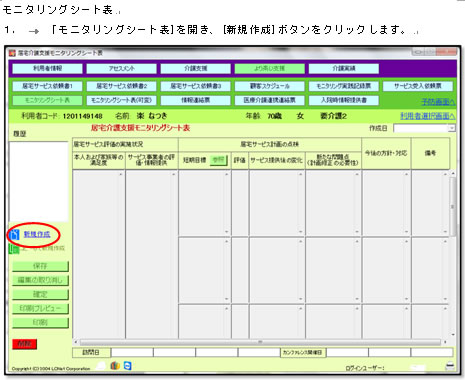Follow the 利用者選択画面へ link
This screenshot has width=465, height=380.
tap(428, 116)
